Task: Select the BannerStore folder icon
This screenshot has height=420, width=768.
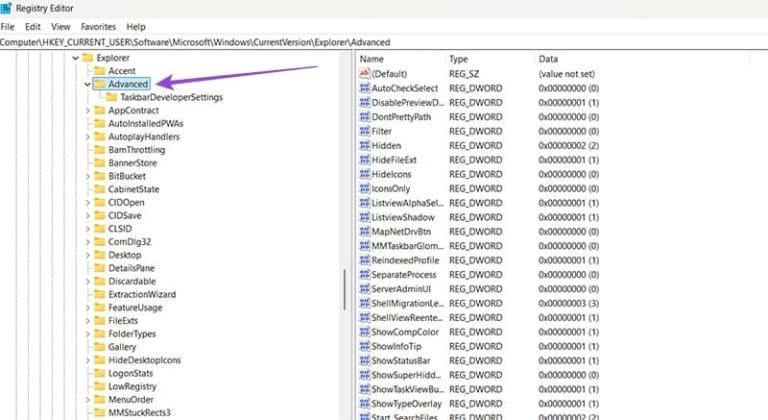Action: tap(100, 163)
